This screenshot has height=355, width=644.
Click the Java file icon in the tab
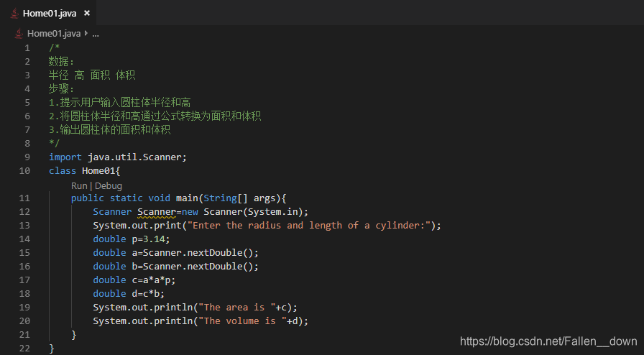click(x=15, y=13)
